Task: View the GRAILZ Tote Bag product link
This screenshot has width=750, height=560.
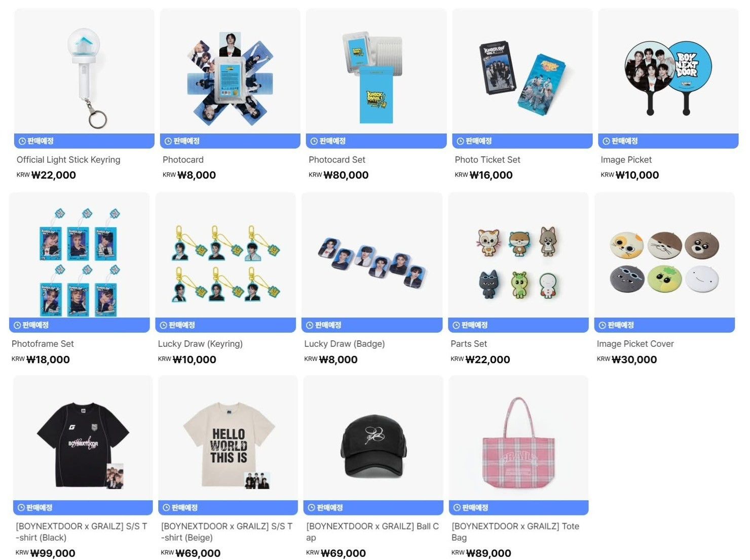Action: (515, 532)
